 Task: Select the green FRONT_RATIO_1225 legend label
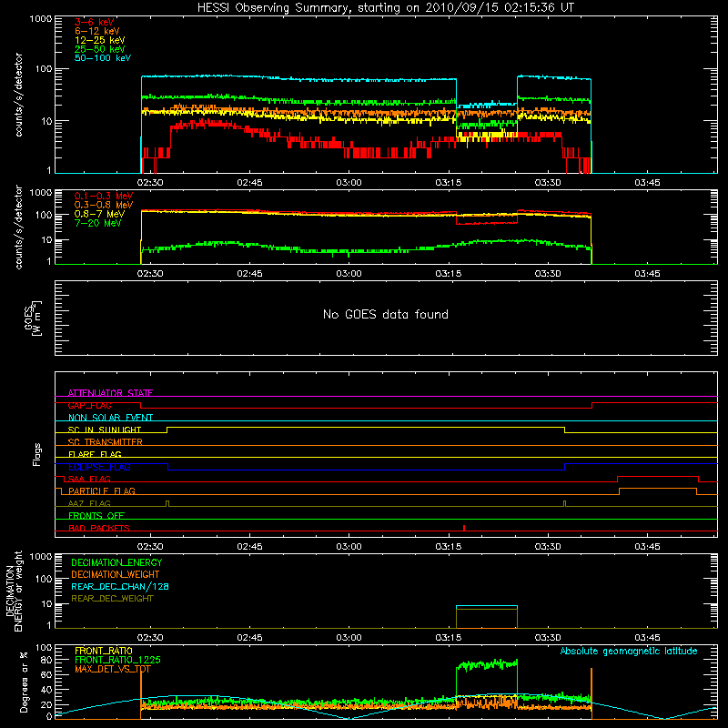(x=117, y=660)
